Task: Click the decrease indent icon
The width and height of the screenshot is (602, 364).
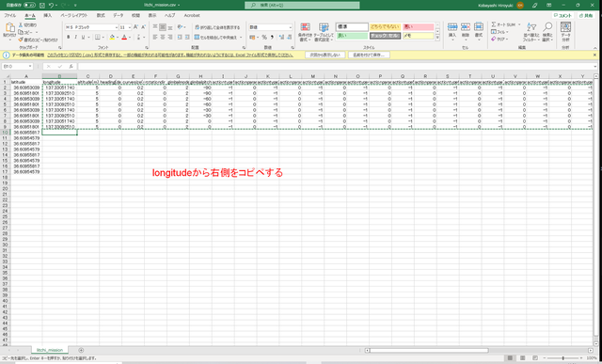Action: pyautogui.click(x=180, y=38)
